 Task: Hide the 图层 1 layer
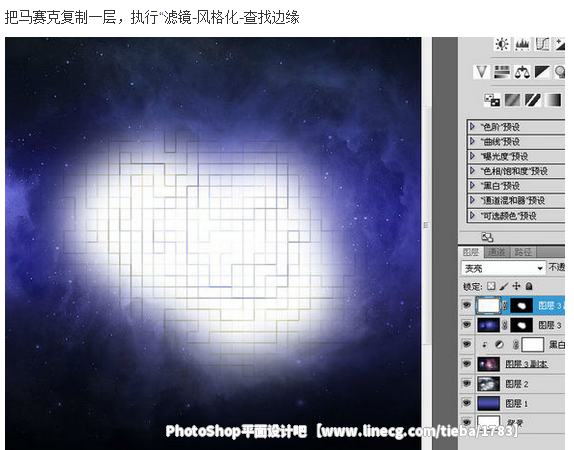pyautogui.click(x=466, y=403)
